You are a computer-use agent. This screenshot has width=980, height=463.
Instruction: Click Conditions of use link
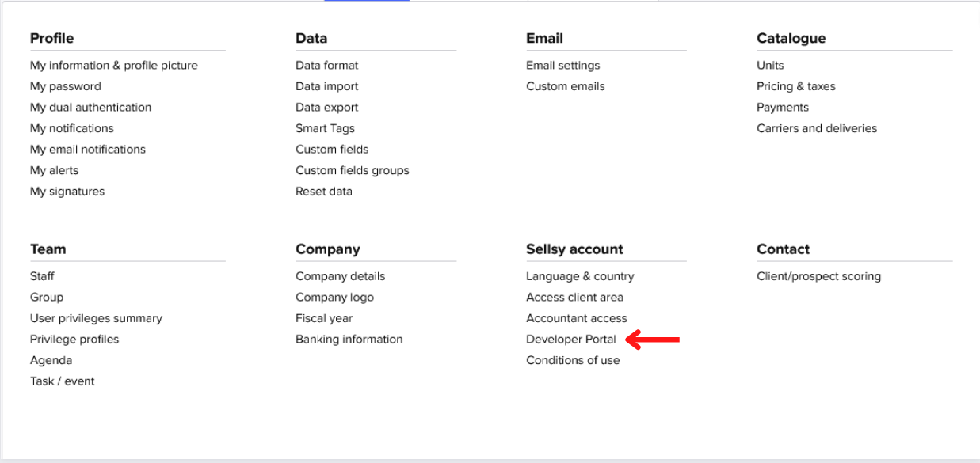(573, 360)
